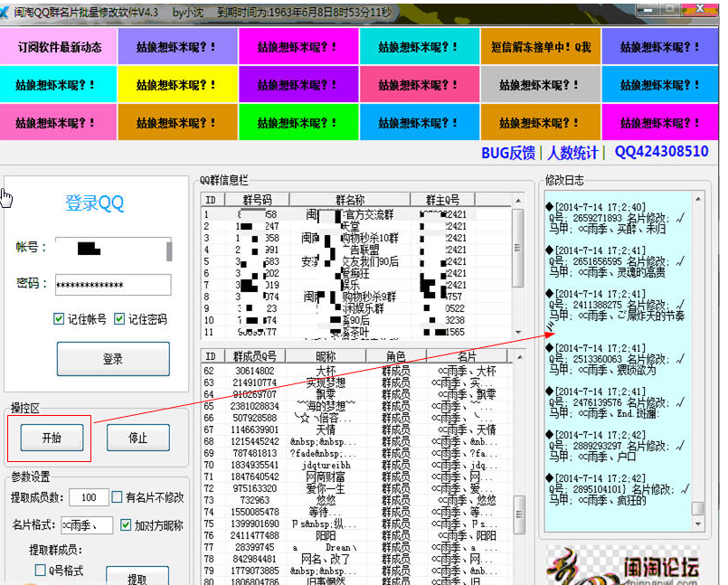Close the window with X button

700,8
